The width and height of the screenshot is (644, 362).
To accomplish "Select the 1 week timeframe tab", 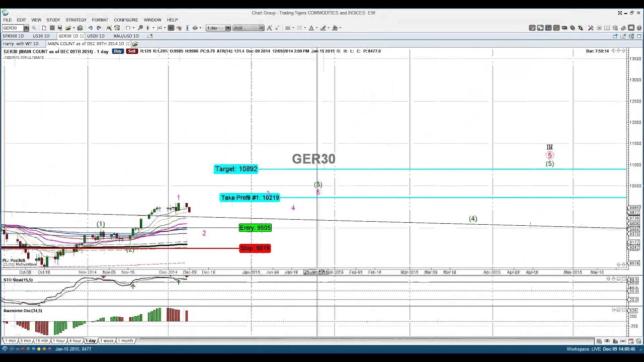I will tap(107, 341).
